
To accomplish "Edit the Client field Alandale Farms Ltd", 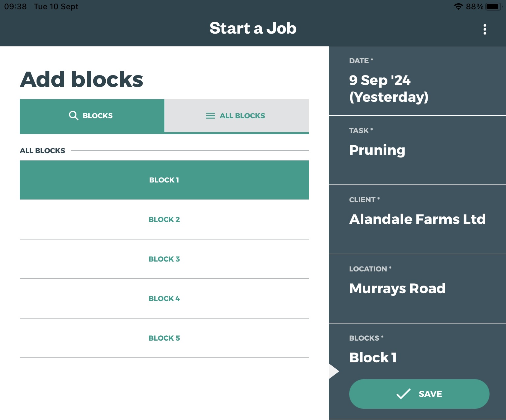I will pyautogui.click(x=417, y=219).
